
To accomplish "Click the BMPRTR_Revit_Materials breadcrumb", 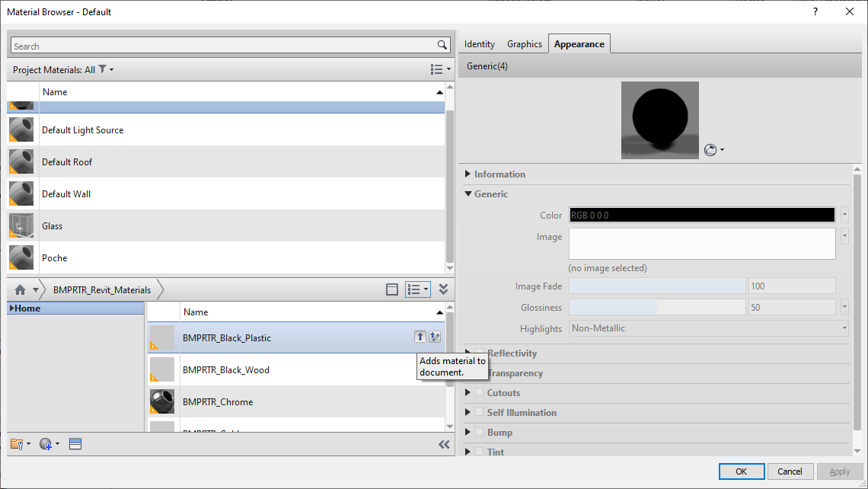I will pos(102,289).
